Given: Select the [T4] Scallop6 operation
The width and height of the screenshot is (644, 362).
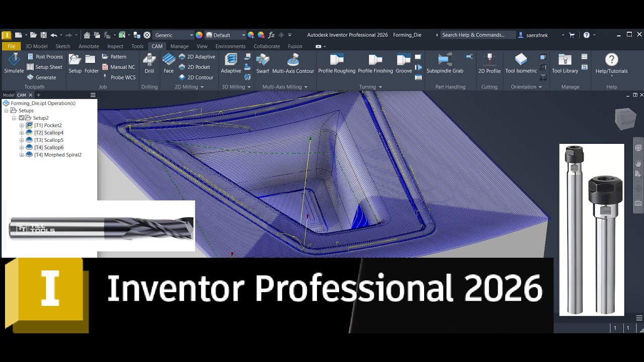Looking at the screenshot, I should pos(49,147).
